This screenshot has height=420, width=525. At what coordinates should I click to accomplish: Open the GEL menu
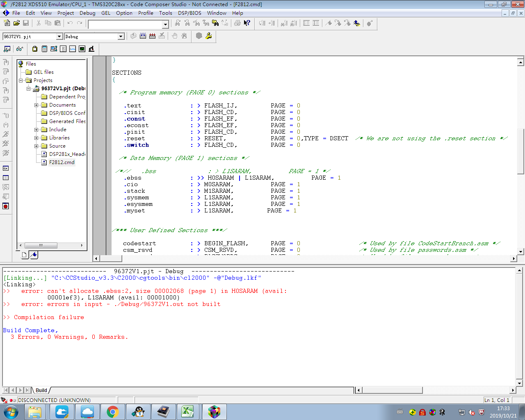click(x=106, y=13)
